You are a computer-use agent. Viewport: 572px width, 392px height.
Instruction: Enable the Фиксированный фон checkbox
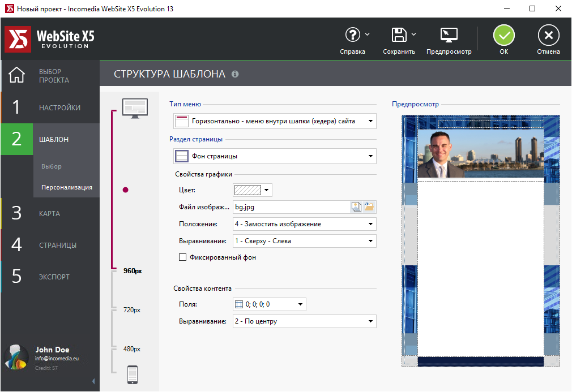(182, 257)
